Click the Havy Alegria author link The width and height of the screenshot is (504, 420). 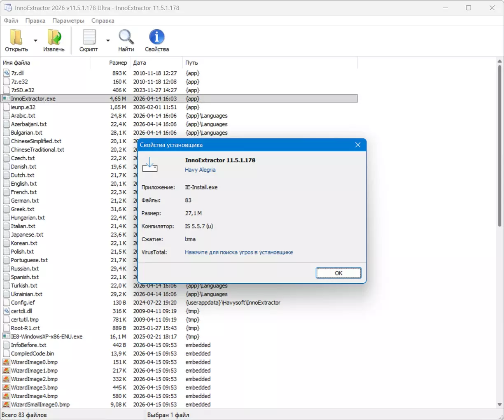pyautogui.click(x=200, y=170)
